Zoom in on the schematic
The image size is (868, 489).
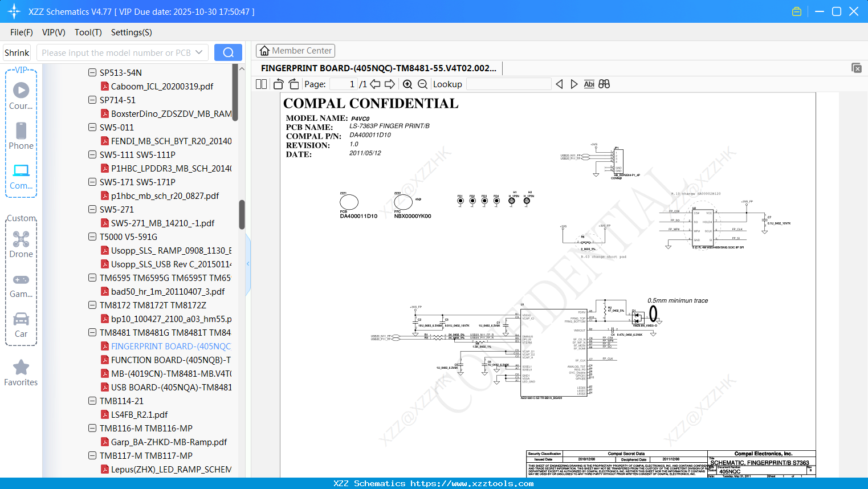[407, 84]
